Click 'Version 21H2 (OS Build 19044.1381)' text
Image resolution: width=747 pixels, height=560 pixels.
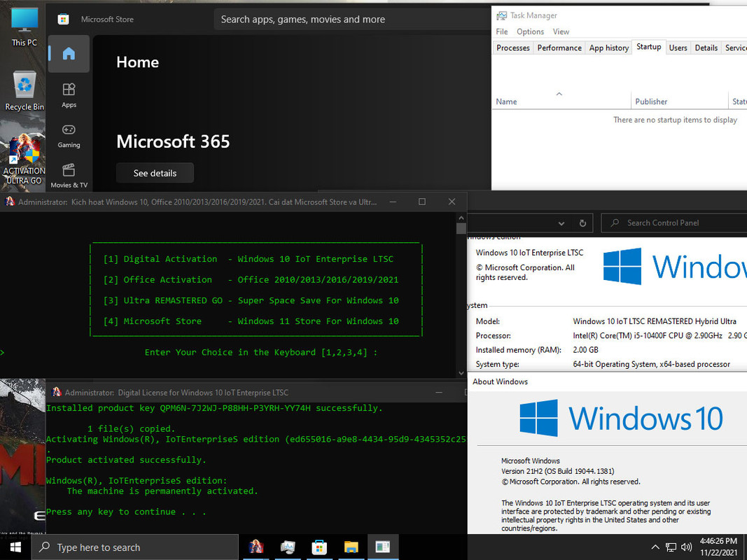pyautogui.click(x=557, y=471)
